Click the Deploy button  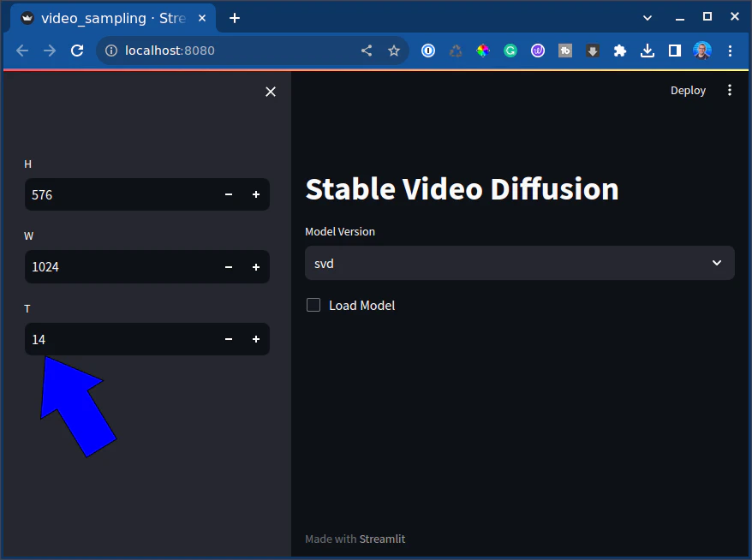(688, 91)
